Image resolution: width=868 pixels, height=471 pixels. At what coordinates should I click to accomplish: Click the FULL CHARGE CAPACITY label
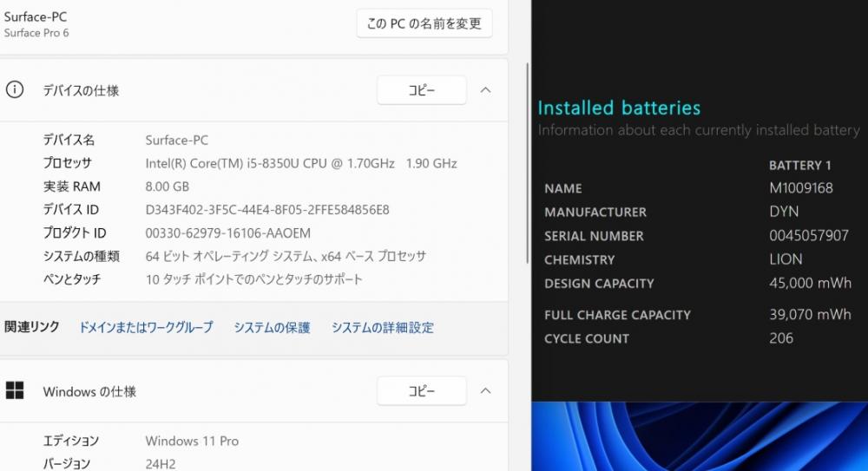point(617,315)
